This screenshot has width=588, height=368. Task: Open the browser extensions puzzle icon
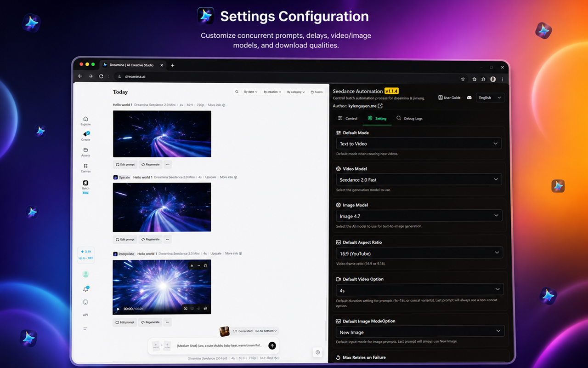pyautogui.click(x=474, y=79)
